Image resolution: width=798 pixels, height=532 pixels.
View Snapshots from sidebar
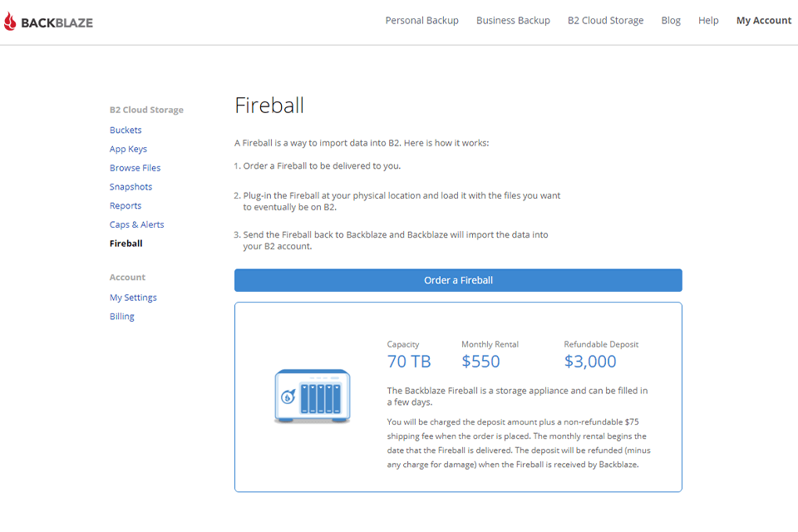(x=131, y=187)
